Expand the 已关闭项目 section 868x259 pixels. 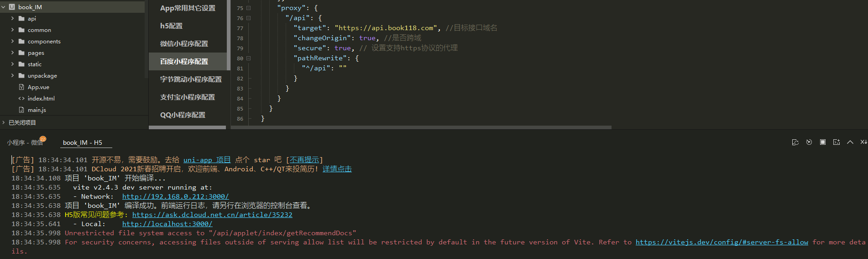click(4, 122)
